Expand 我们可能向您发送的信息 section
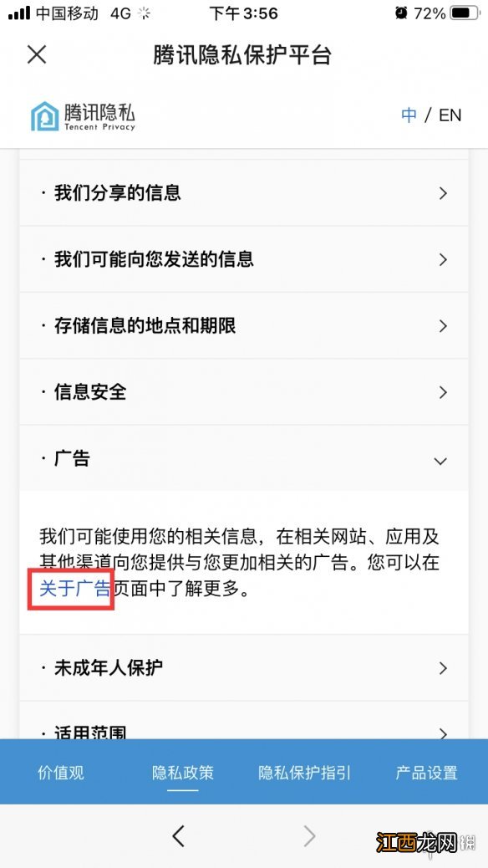This screenshot has width=488, height=868. tap(244, 259)
